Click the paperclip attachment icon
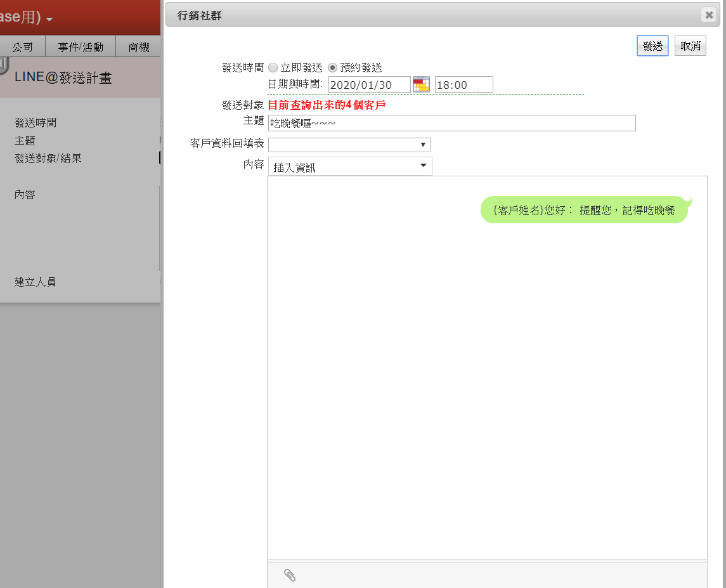 pos(290,575)
